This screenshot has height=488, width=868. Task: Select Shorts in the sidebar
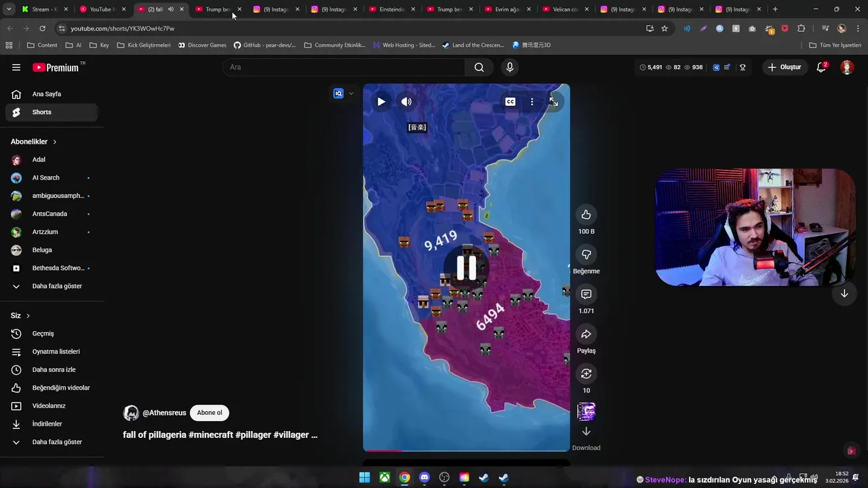tap(52, 112)
